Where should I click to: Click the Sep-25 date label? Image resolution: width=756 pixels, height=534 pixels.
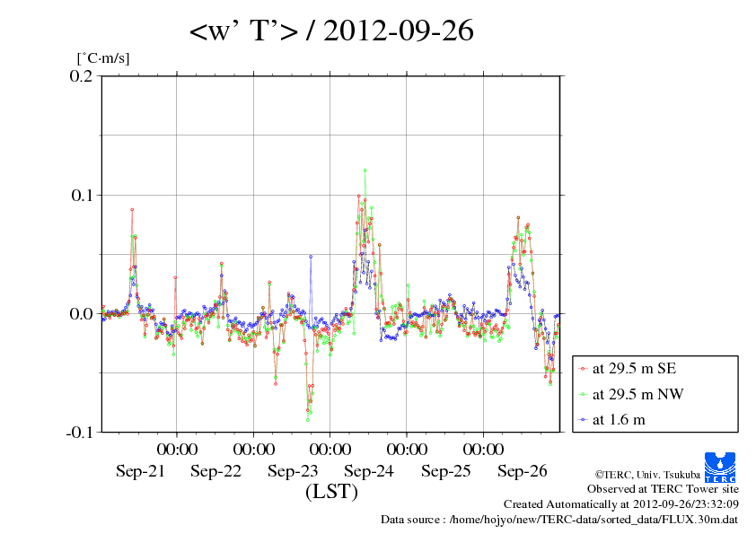445,470
